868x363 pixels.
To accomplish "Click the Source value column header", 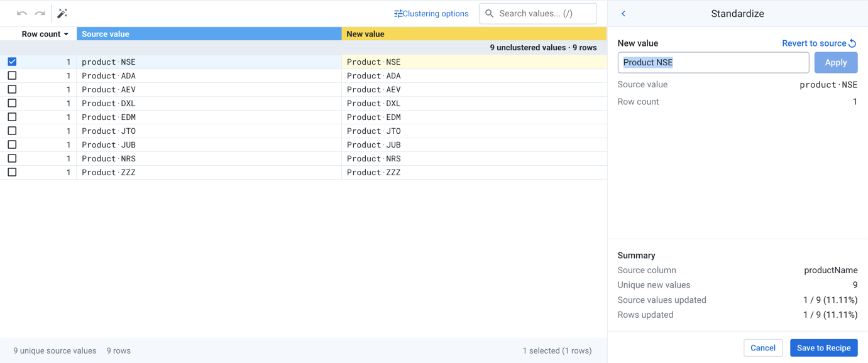I will click(x=209, y=34).
